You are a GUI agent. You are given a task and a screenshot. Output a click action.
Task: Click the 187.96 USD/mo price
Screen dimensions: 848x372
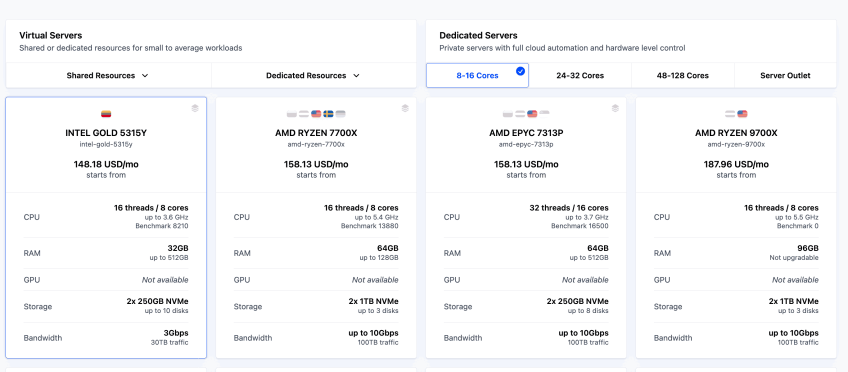736,164
